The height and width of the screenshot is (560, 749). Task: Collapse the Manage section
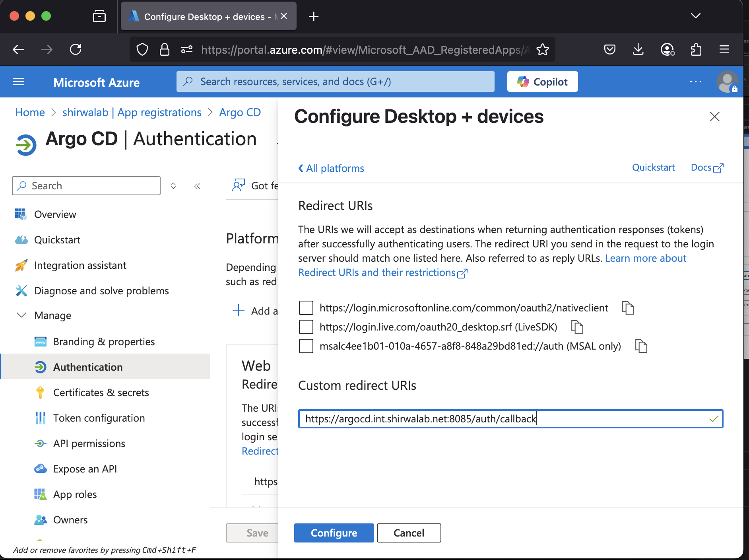point(21,315)
